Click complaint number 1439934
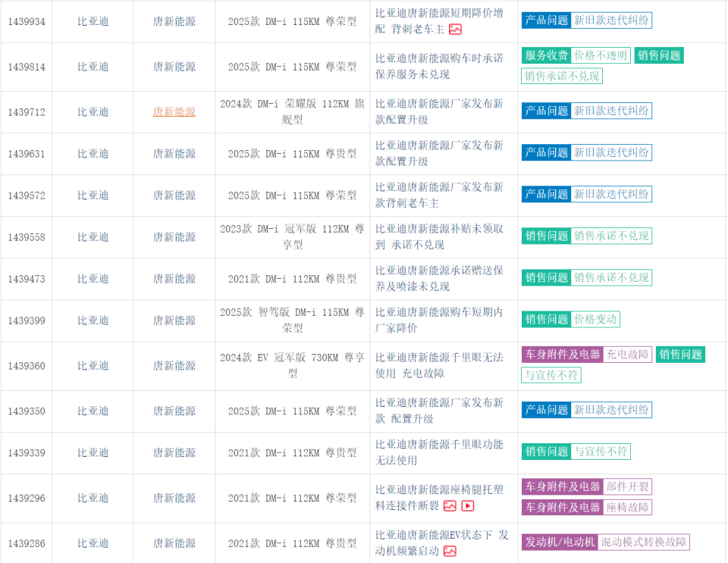Viewport: 728px width, 563px height. click(x=27, y=22)
